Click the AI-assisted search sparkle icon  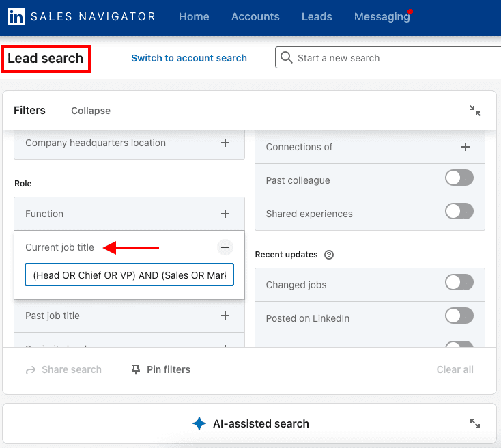click(199, 423)
